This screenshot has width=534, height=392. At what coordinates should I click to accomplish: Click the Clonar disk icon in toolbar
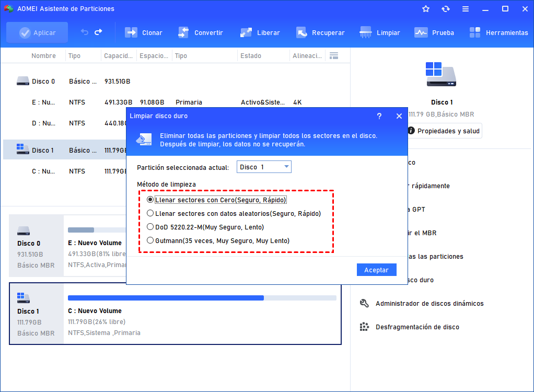point(131,32)
